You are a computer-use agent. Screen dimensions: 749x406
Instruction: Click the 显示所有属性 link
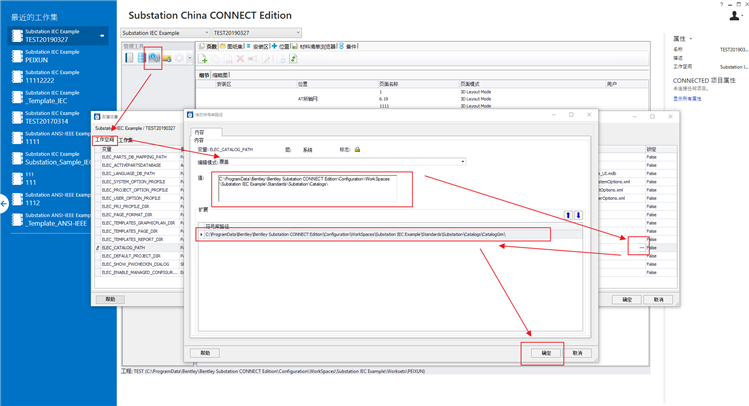click(687, 99)
